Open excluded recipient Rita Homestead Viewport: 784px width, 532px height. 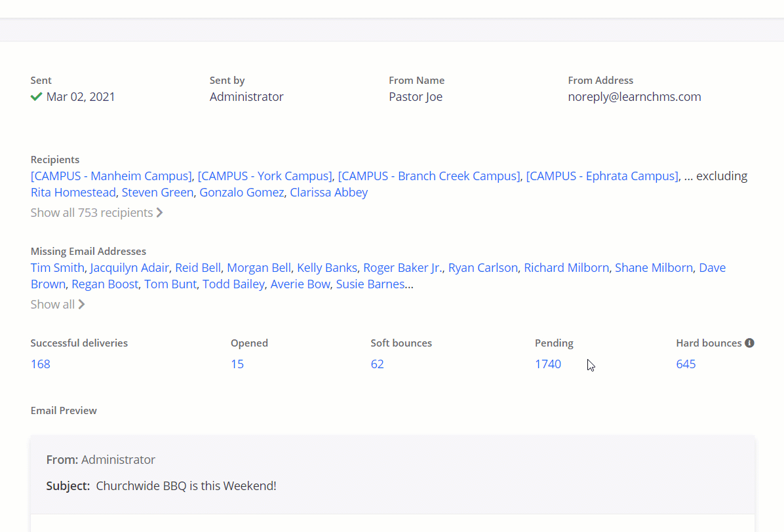(73, 193)
